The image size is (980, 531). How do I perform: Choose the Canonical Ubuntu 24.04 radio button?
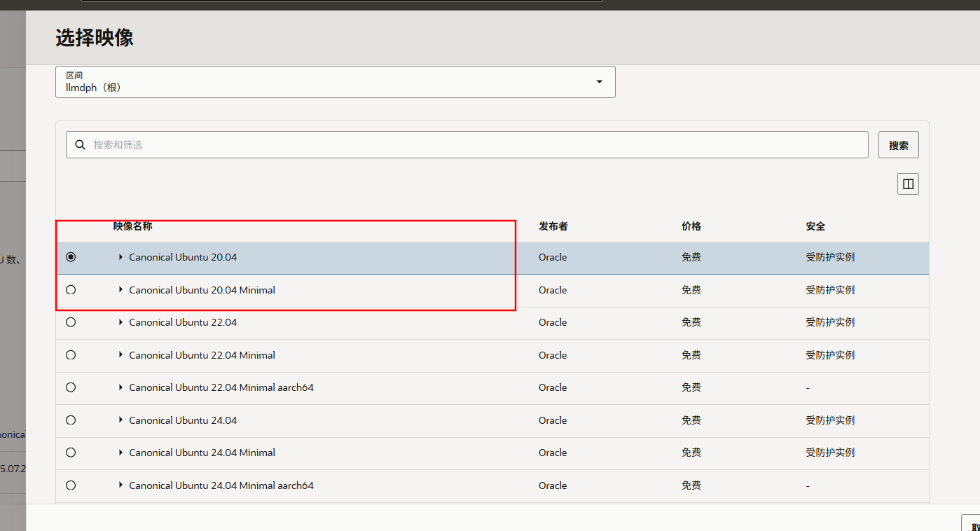tap(71, 420)
